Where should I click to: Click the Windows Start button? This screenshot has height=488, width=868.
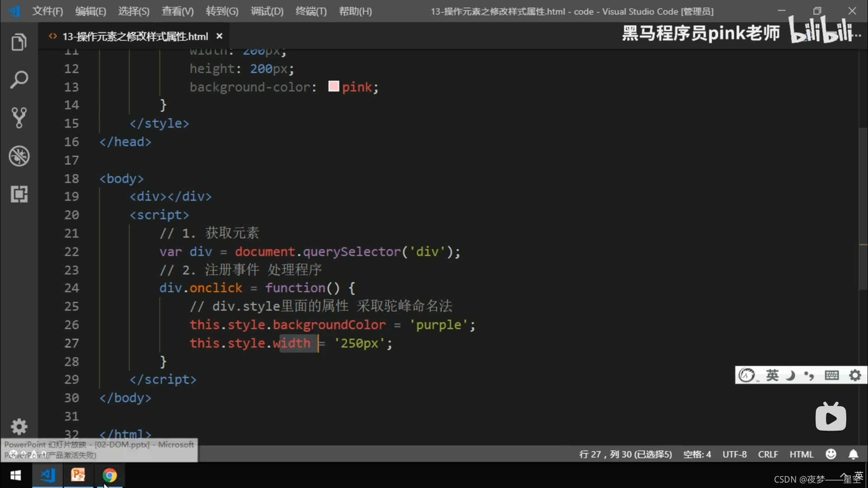(15, 475)
